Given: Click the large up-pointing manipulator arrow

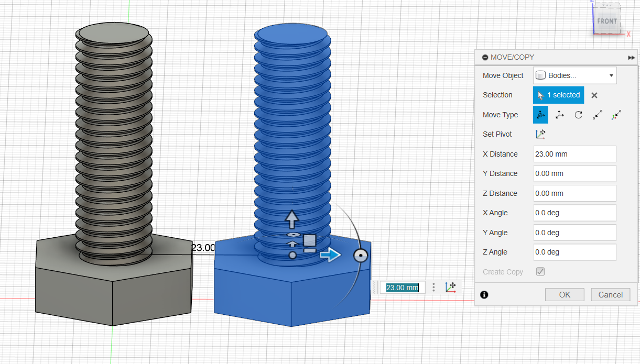Looking at the screenshot, I should pyautogui.click(x=292, y=219).
